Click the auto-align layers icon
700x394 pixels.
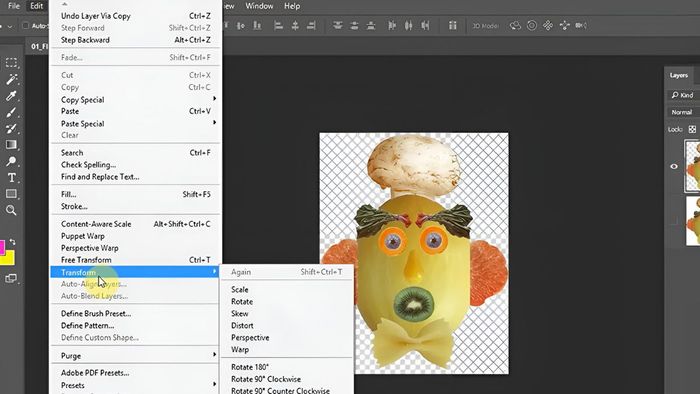[x=453, y=25]
